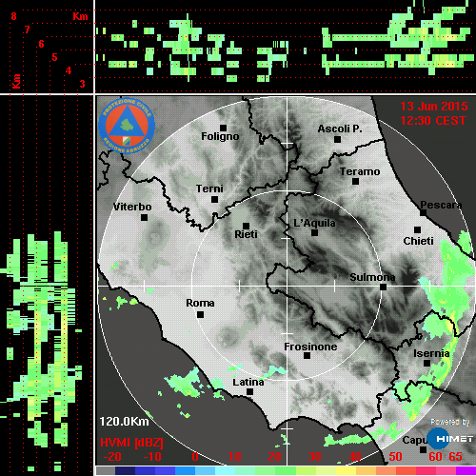Click the Isernia label

pyautogui.click(x=431, y=353)
